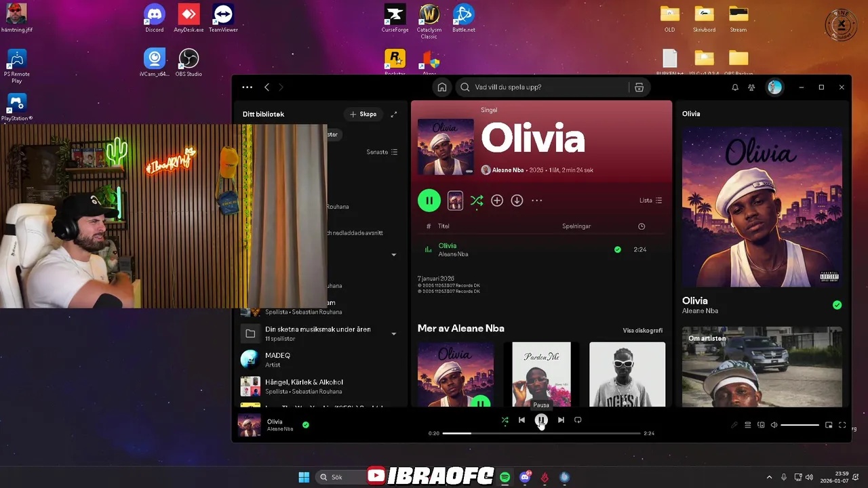Click the small Olivia cover preview button
The height and width of the screenshot is (488, 868).
click(455, 201)
